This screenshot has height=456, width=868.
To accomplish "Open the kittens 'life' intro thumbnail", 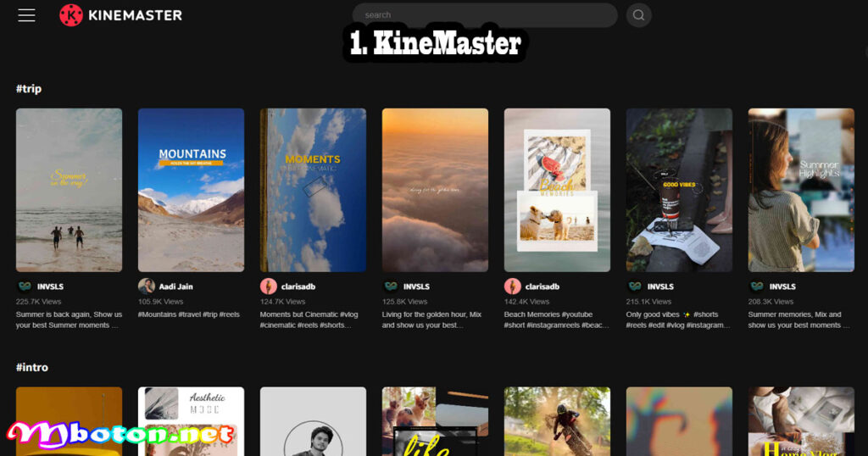I will 435,422.
